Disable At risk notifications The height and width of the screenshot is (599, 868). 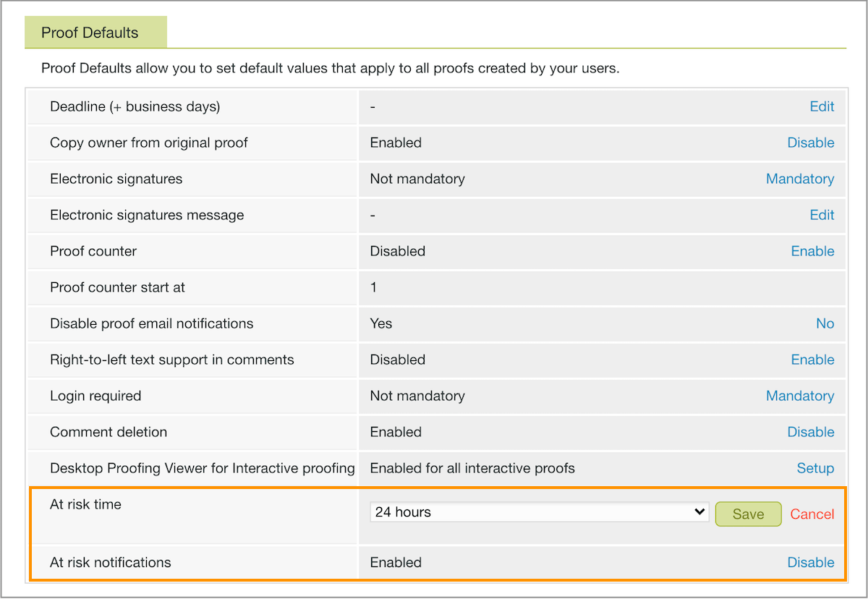(x=811, y=562)
